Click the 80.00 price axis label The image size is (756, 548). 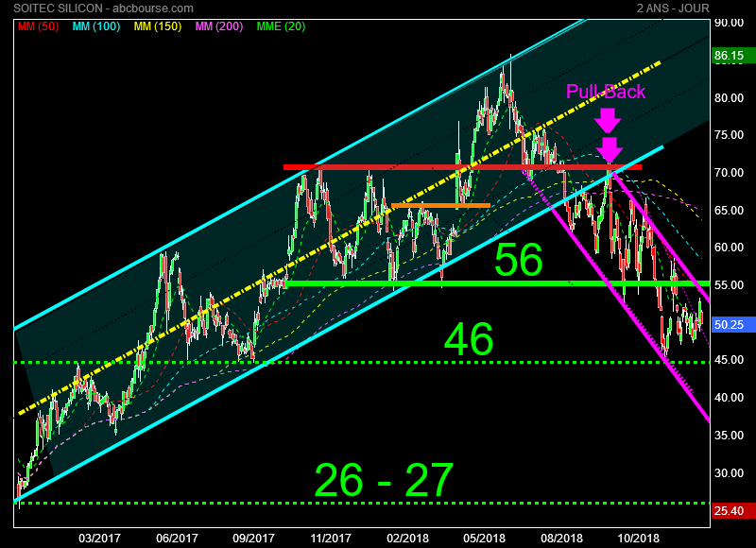coord(729,98)
